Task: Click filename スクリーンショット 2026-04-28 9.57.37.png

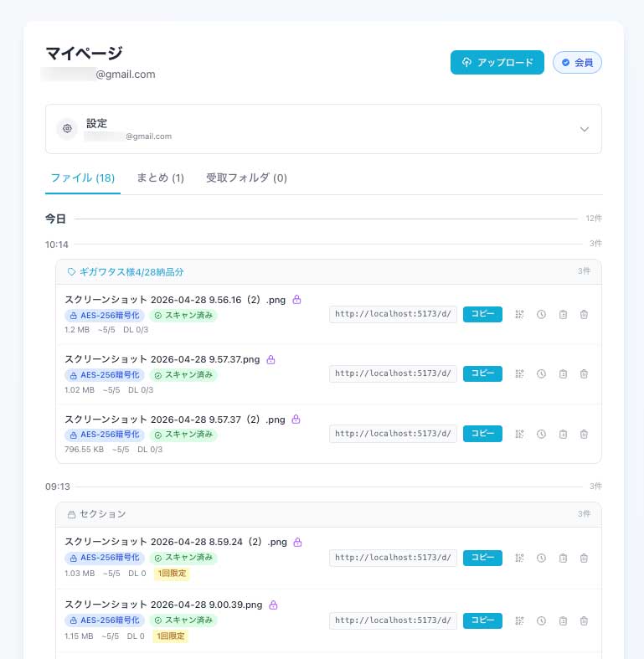Action: [162, 360]
